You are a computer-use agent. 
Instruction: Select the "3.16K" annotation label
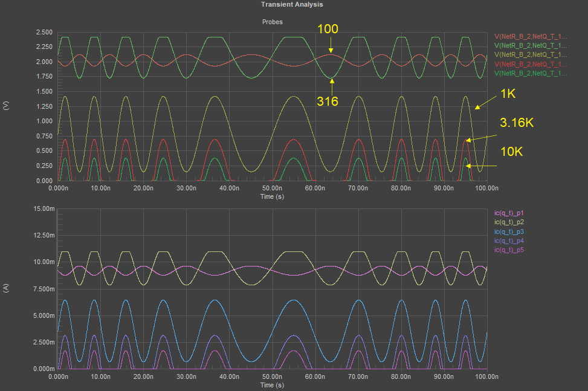pos(517,123)
